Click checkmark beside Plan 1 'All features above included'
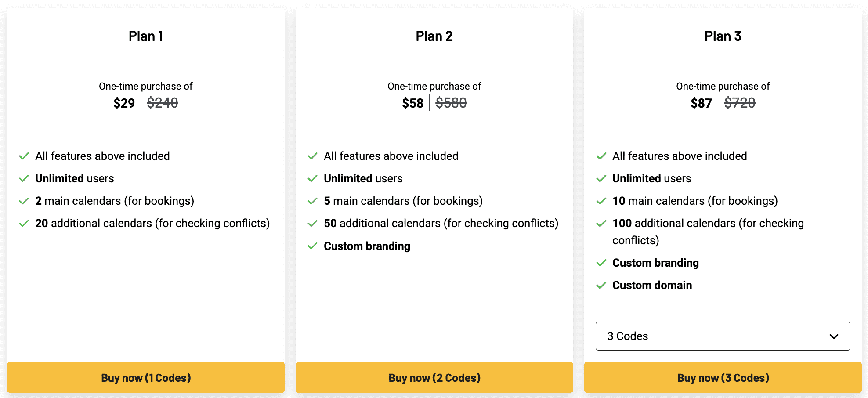Screen dimensions: 868x398 (24, 156)
